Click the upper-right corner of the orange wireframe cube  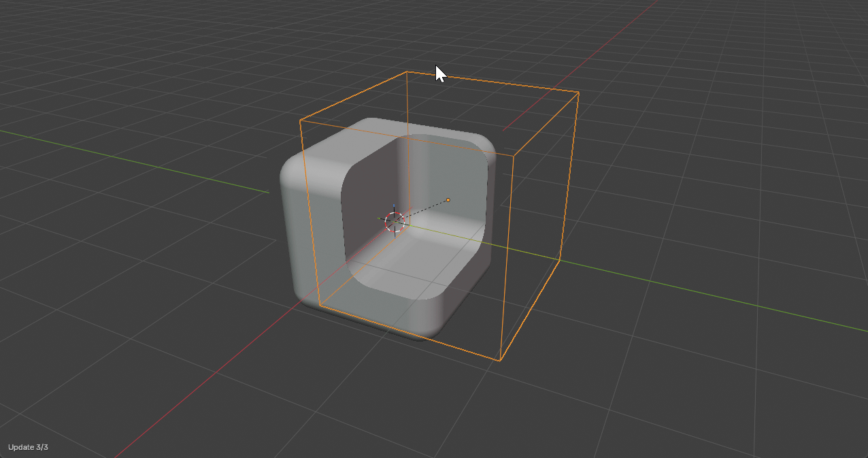pyautogui.click(x=579, y=92)
